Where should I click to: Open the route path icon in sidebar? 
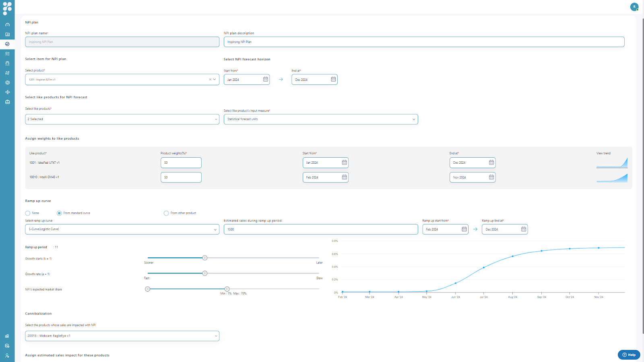coord(7,73)
